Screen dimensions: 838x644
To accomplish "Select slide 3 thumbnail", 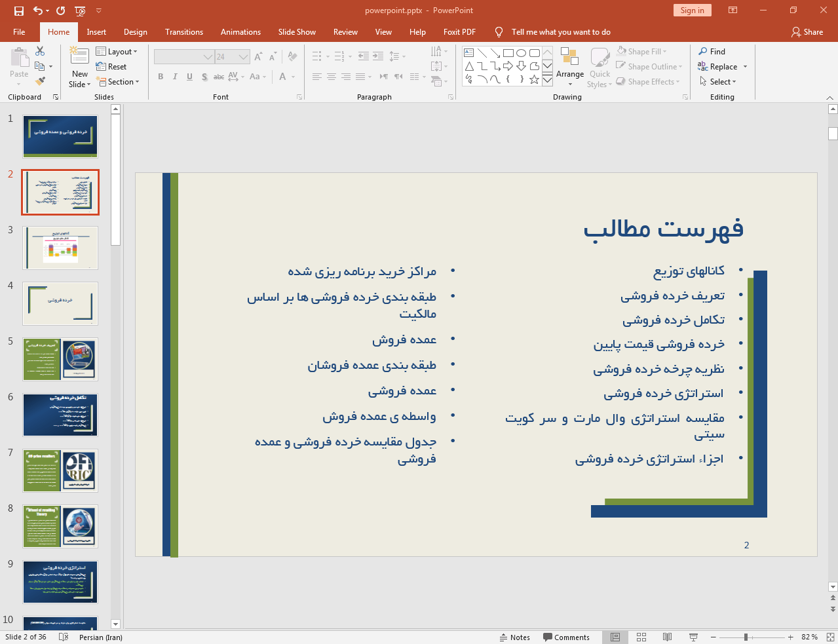I will 60,248.
